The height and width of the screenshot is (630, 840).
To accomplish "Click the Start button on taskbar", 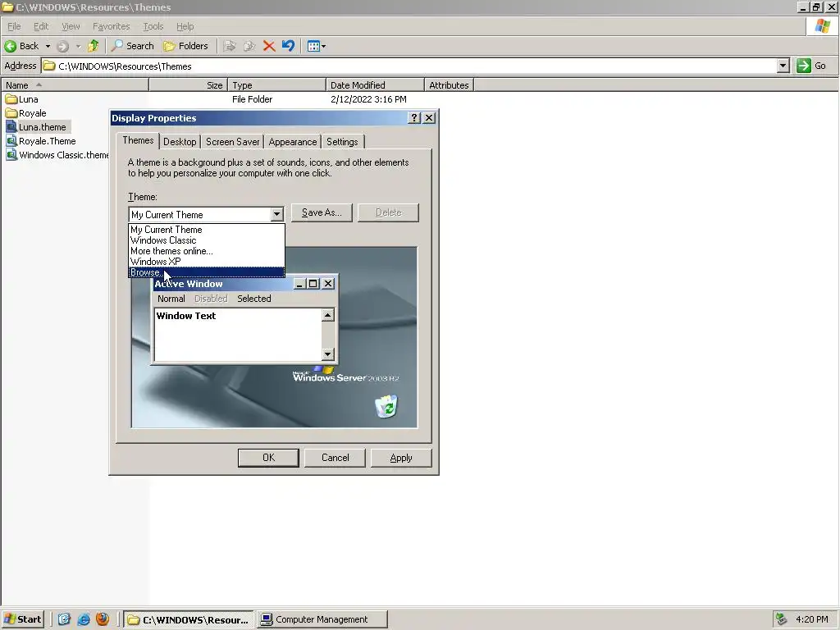I will 22,619.
